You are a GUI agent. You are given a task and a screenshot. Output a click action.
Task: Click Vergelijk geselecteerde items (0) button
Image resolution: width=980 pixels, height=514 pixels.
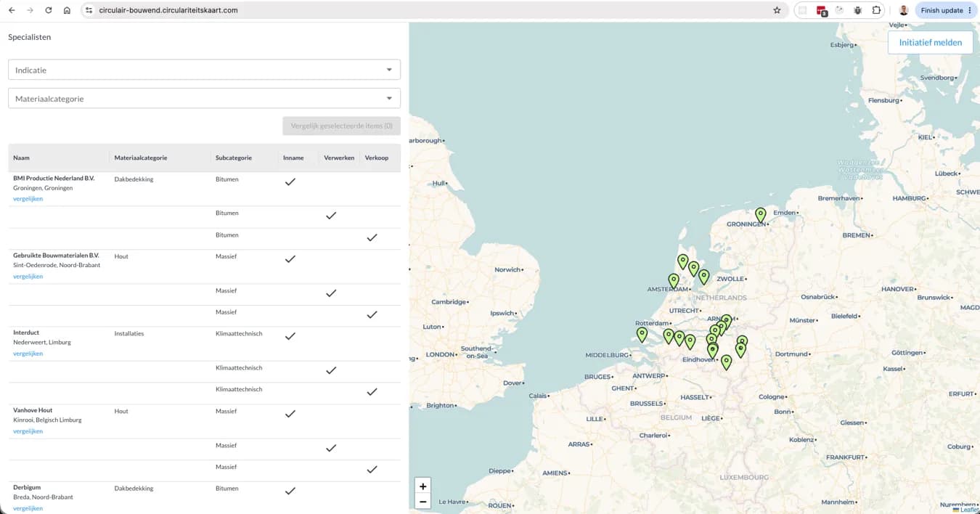tap(341, 126)
